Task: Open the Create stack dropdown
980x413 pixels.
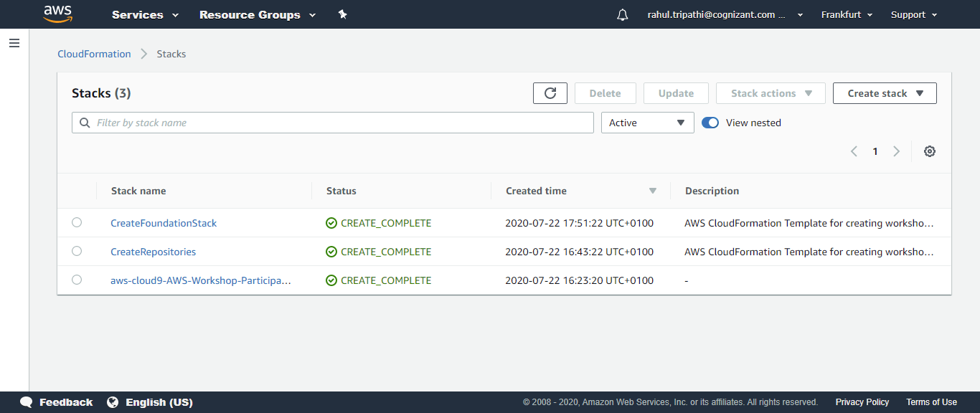Action: 885,93
